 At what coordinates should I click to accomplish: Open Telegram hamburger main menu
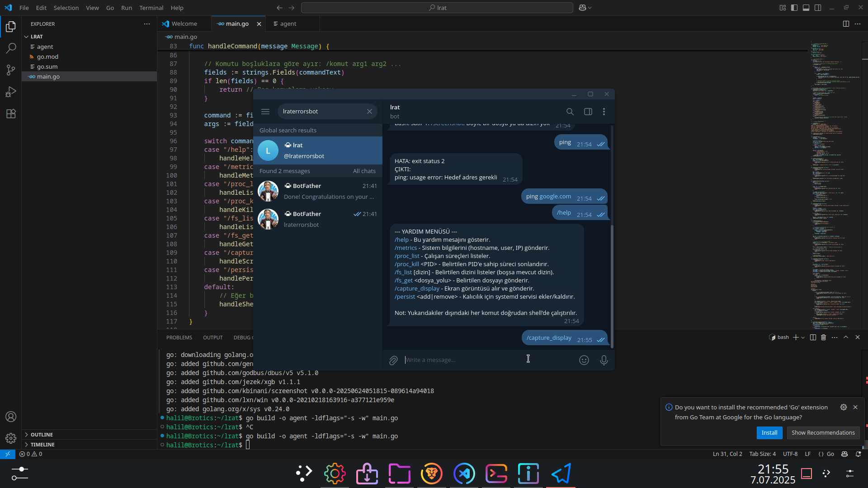pos(265,112)
